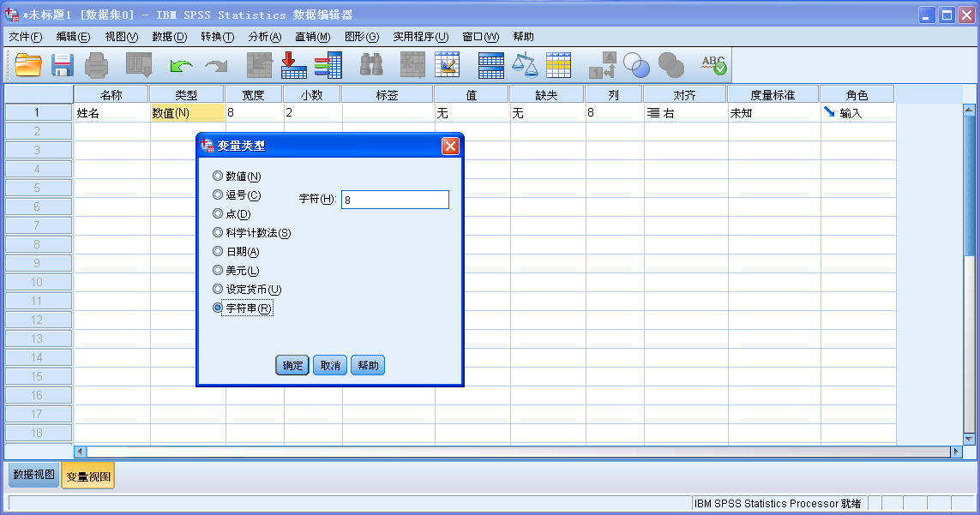Viewport: 980px width, 515px height.
Task: Click the Weight cases scale icon
Action: pyautogui.click(x=525, y=65)
